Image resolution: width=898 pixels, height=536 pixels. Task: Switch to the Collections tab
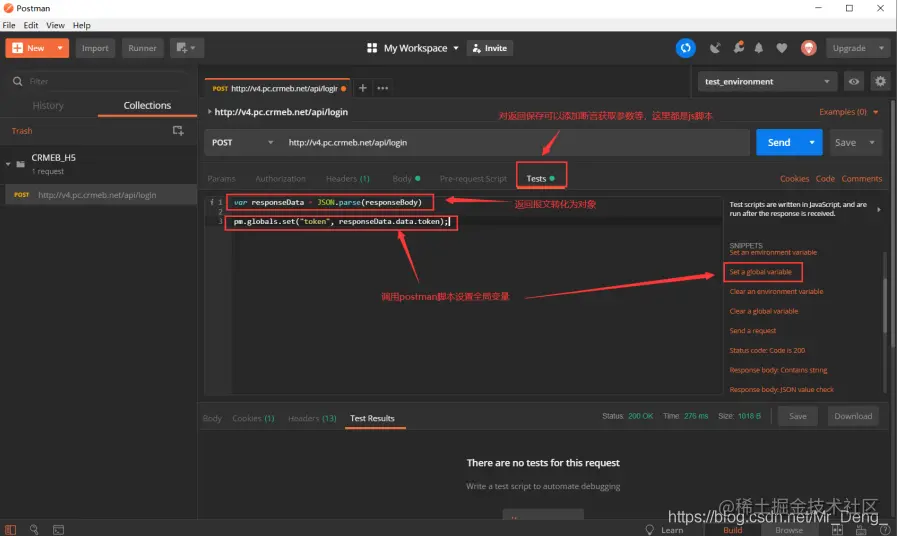(x=147, y=105)
